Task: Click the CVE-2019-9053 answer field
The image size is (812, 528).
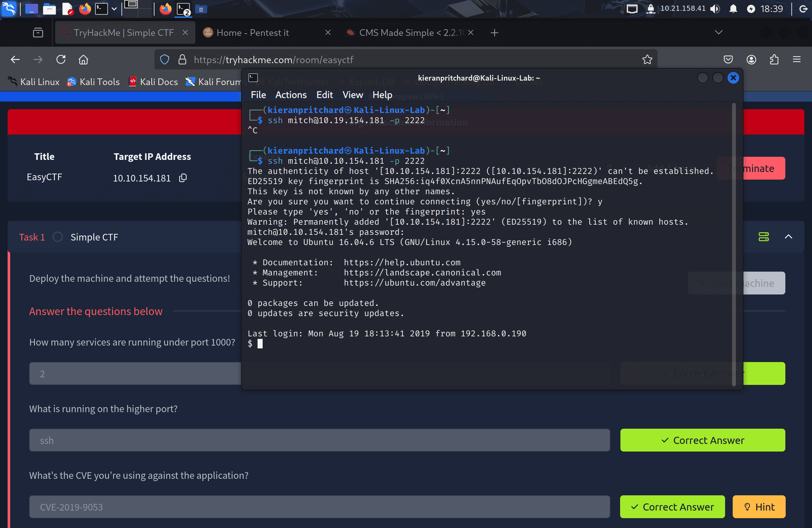Action: (319, 507)
